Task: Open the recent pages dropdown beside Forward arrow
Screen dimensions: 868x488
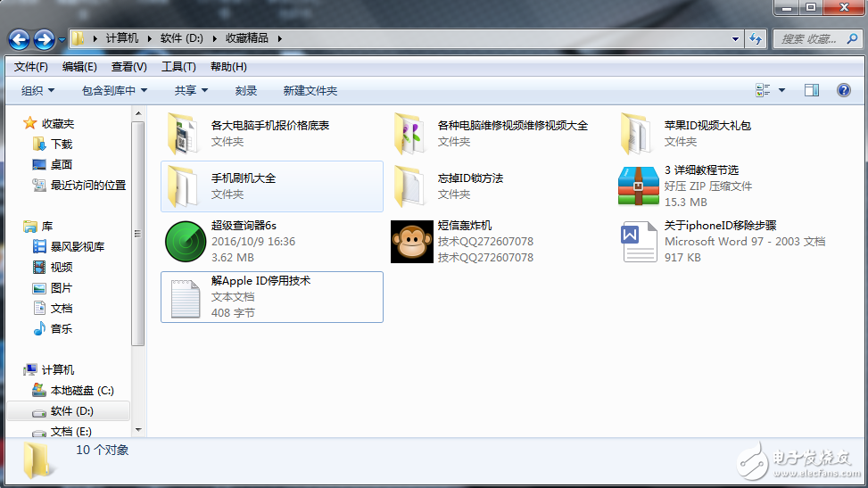Action: tap(62, 39)
